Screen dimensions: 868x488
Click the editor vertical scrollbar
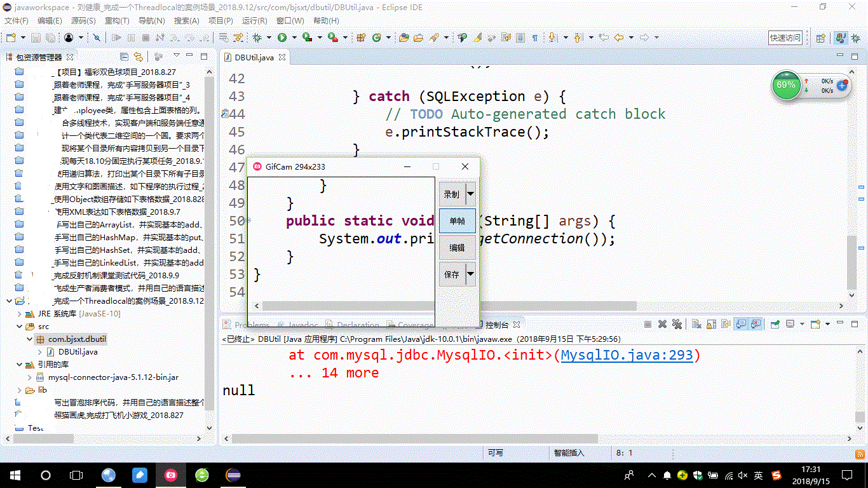tap(851, 262)
